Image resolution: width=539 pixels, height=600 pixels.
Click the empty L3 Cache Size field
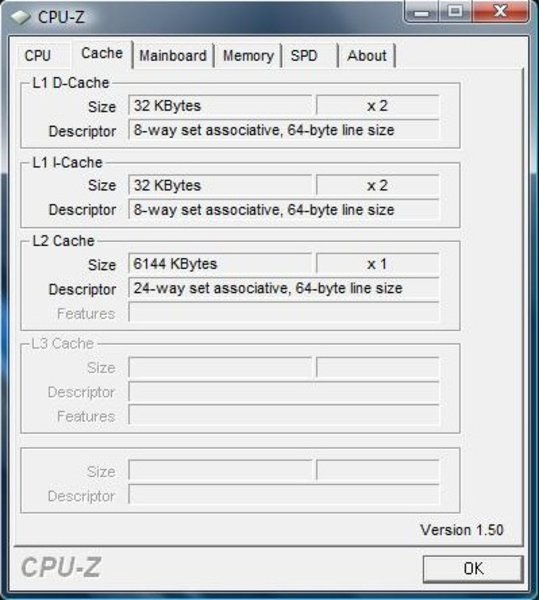tap(220, 368)
